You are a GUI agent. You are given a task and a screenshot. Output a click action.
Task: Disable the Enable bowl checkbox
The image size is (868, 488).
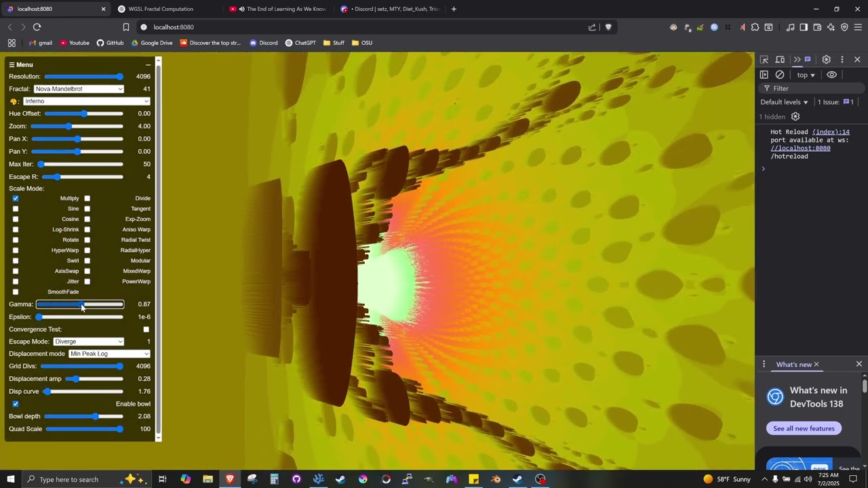point(16,403)
